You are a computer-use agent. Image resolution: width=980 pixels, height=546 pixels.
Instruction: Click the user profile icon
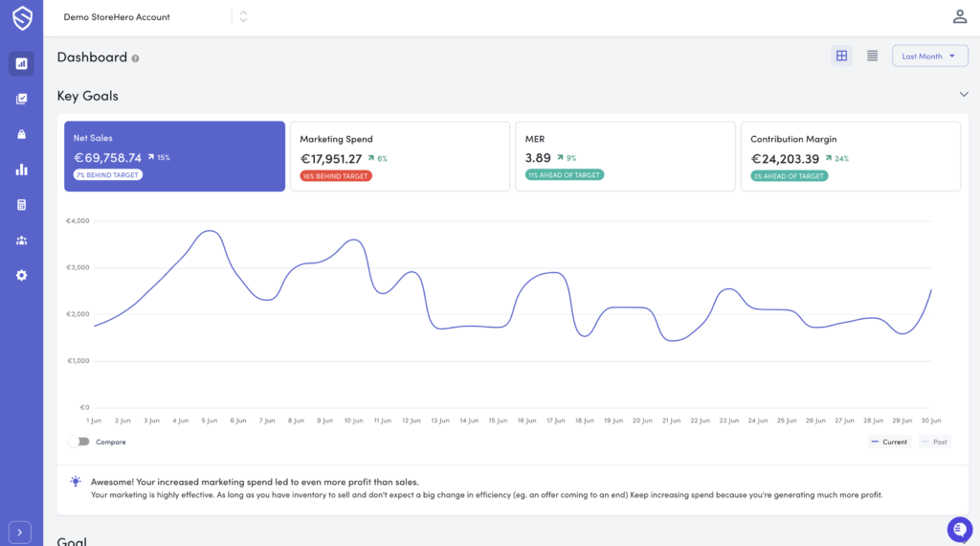(x=959, y=16)
